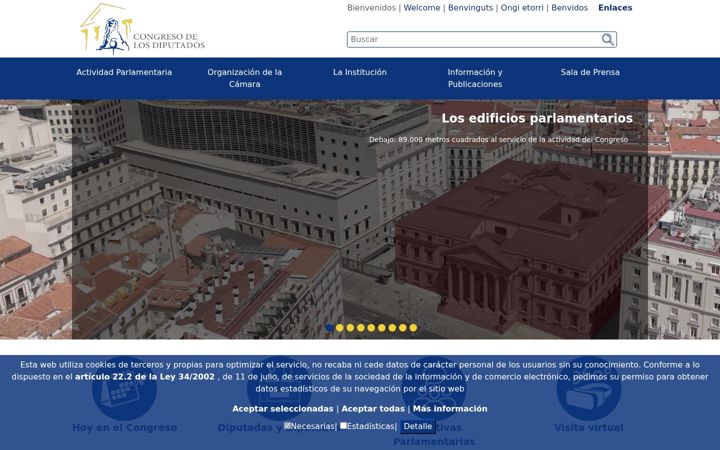Open Organización de la Cámara menu
Screen dimensions: 720x450
coord(245,78)
